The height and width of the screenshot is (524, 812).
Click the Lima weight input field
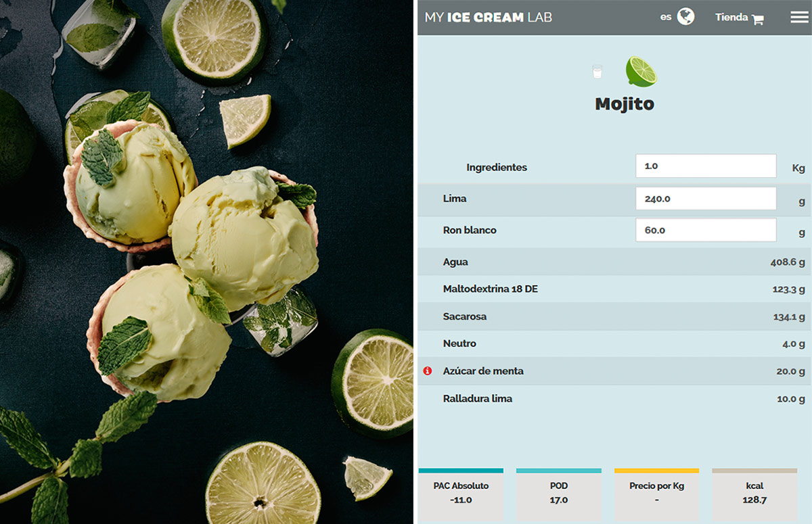706,198
